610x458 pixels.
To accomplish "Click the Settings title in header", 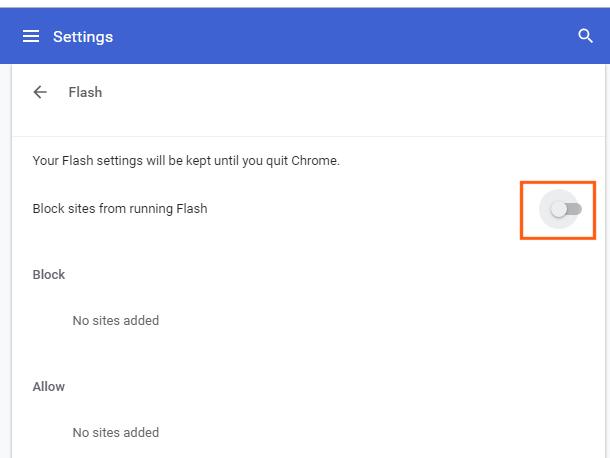I will pyautogui.click(x=83, y=37).
